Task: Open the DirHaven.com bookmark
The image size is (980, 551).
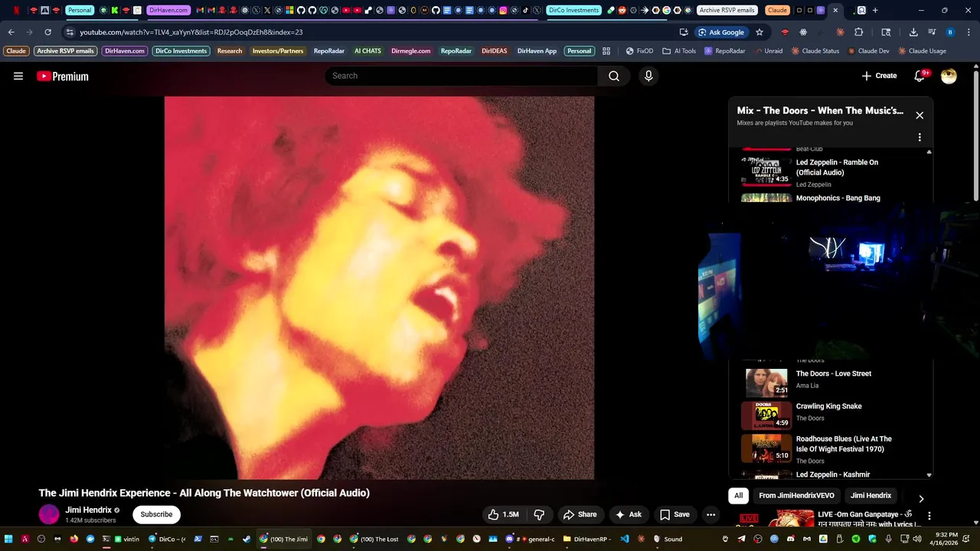Action: [124, 51]
